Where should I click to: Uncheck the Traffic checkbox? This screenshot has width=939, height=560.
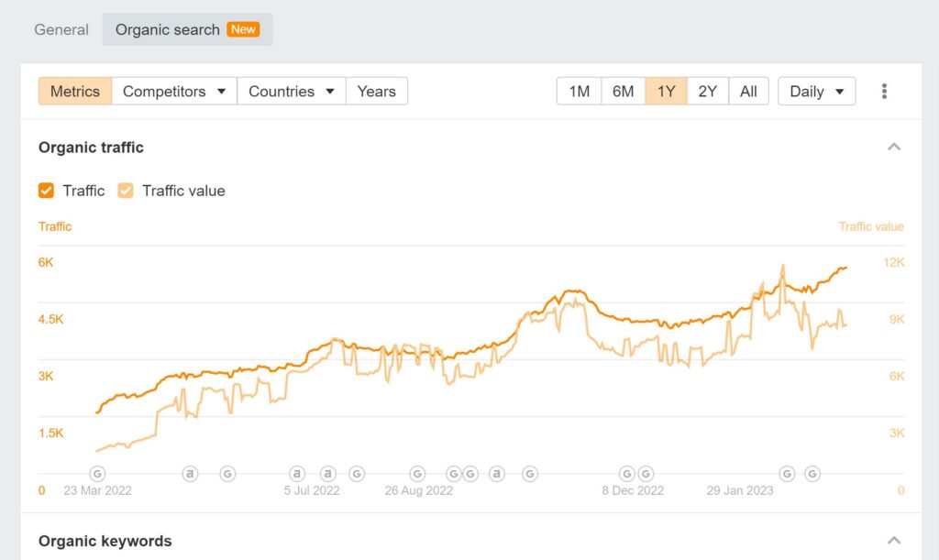pyautogui.click(x=47, y=191)
